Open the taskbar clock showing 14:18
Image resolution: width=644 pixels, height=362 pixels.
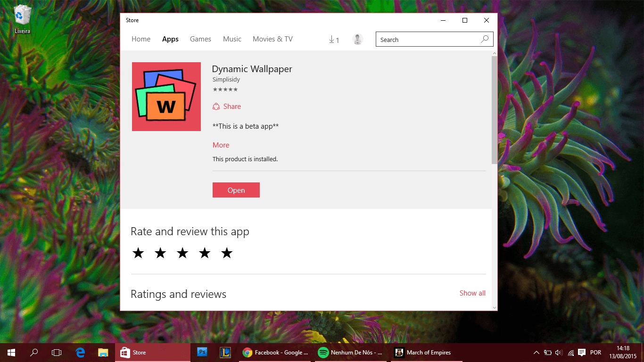[623, 353]
